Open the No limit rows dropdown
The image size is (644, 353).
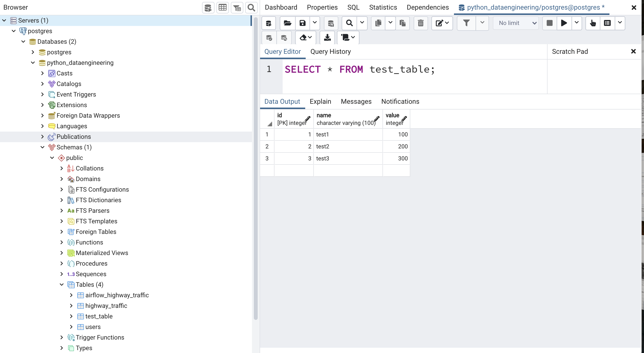coord(516,23)
